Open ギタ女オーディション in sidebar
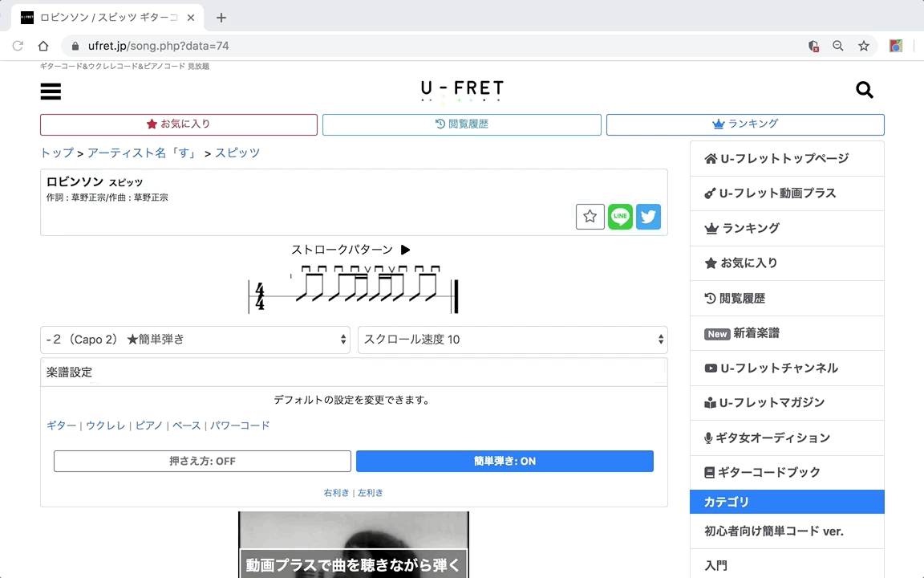 coord(787,438)
